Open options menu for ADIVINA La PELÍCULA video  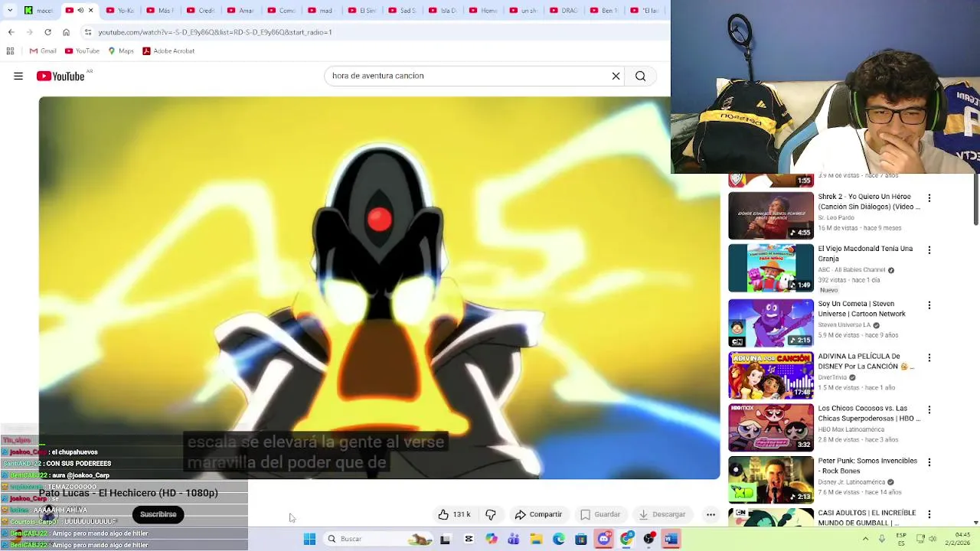coord(929,357)
